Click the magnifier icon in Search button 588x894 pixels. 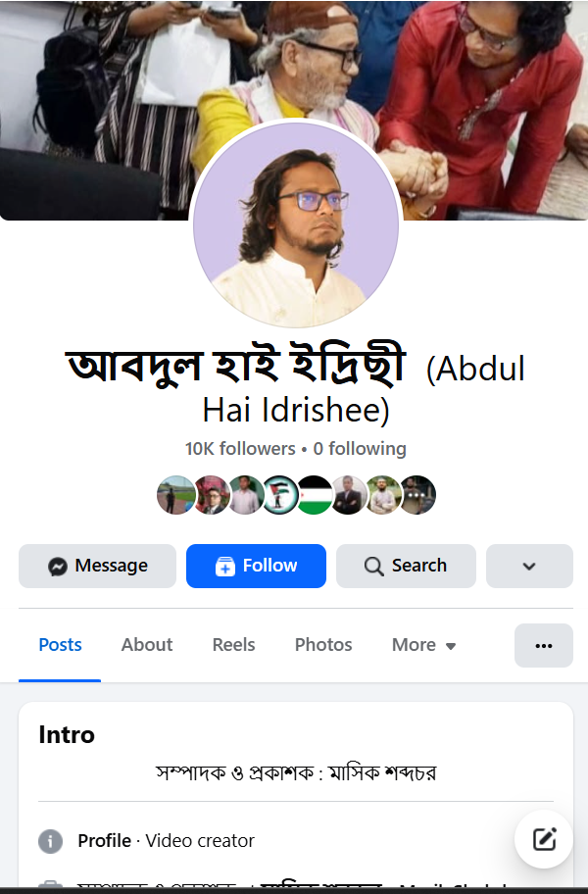(x=373, y=567)
